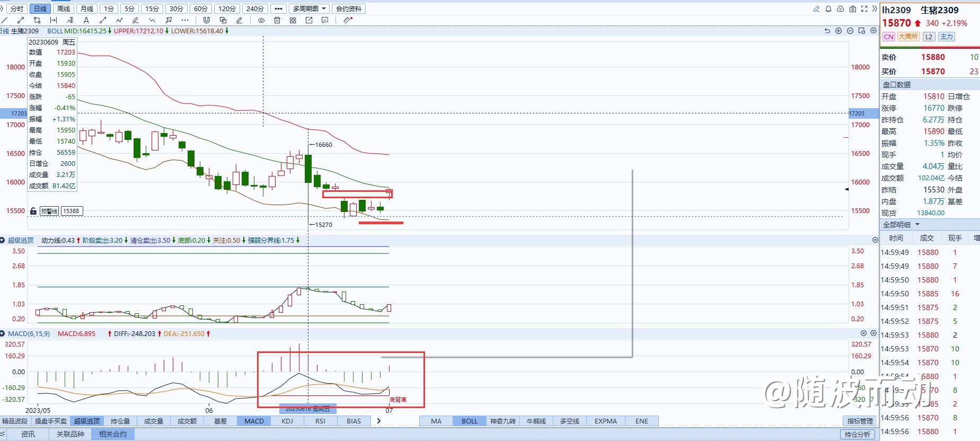This screenshot has width=980, height=441.
Task: Enable MA overlay indicator
Action: [436, 421]
